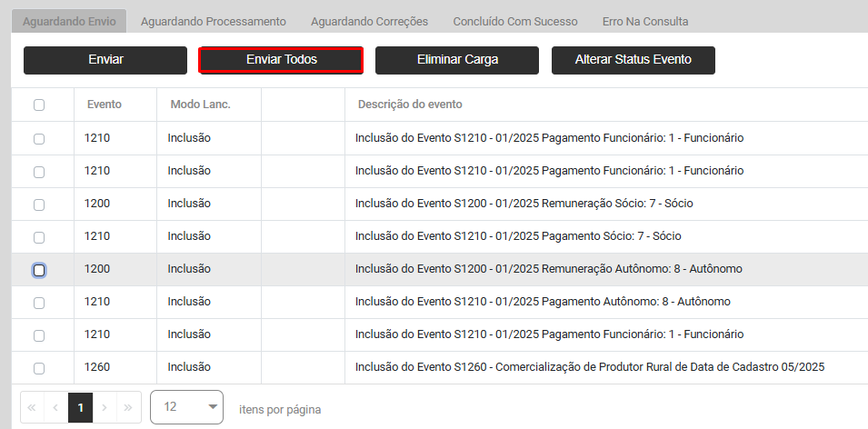Image resolution: width=868 pixels, height=429 pixels.
Task: Toggle the select-all checkbox in table header
Action: coord(39,105)
